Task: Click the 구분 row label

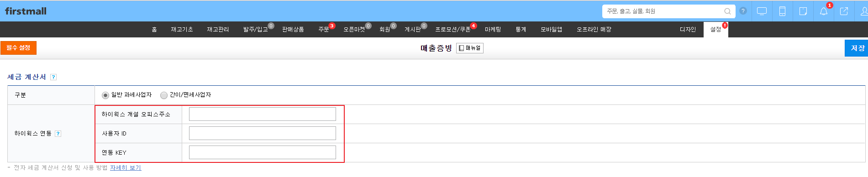Action: (20, 95)
